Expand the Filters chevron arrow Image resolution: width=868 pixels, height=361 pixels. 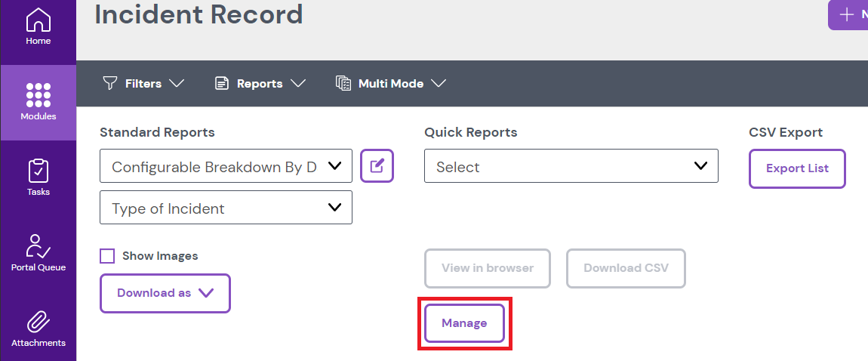click(177, 83)
